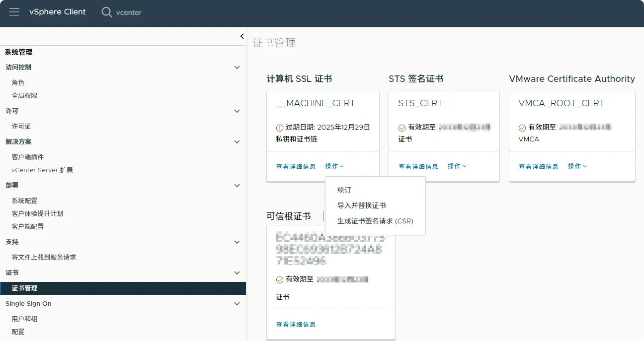
Task: Click the VMware Certificate Authority heading
Action: (572, 79)
